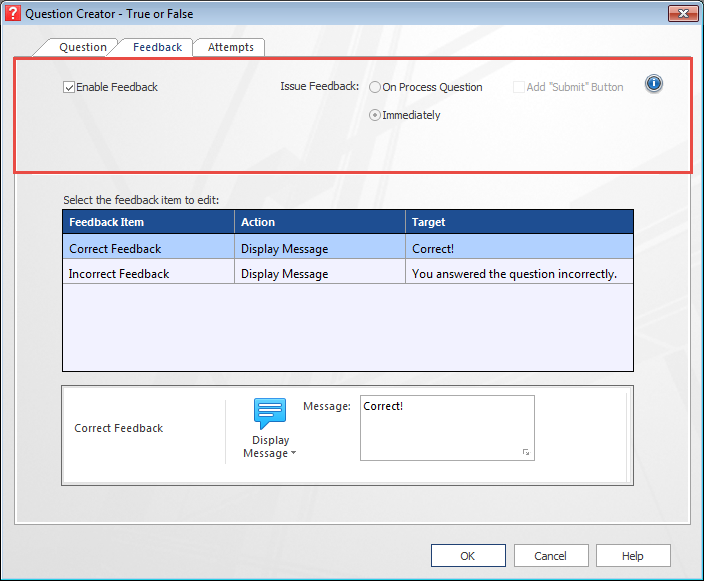Select the Correct Feedback row
The width and height of the screenshot is (704, 581).
point(348,246)
